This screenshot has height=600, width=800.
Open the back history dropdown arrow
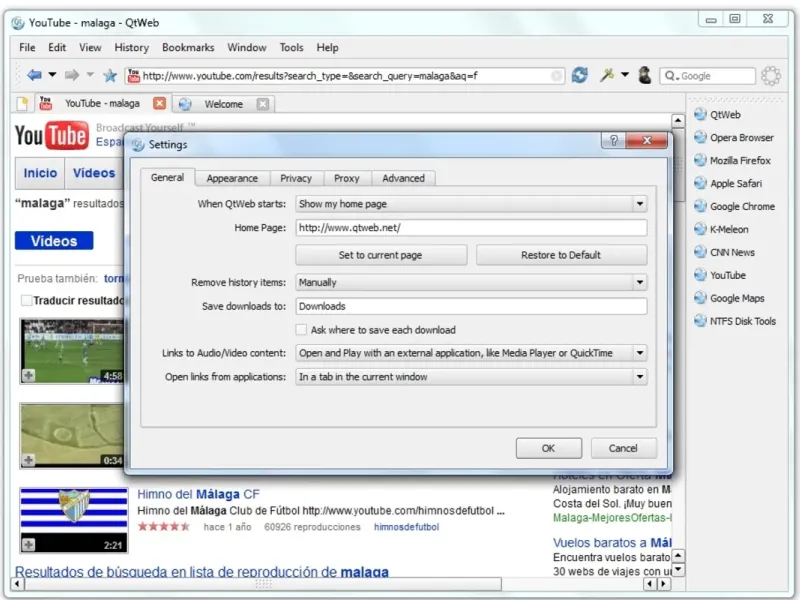tap(52, 75)
